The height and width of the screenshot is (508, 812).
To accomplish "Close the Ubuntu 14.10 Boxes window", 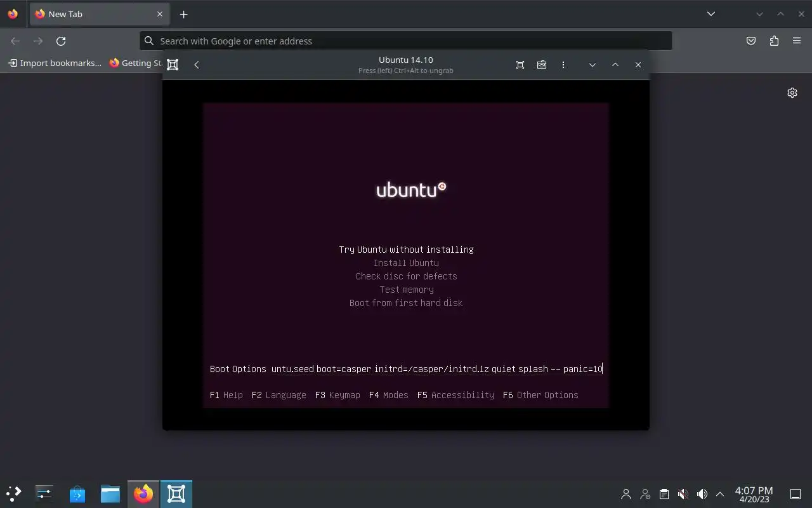I will click(x=638, y=65).
